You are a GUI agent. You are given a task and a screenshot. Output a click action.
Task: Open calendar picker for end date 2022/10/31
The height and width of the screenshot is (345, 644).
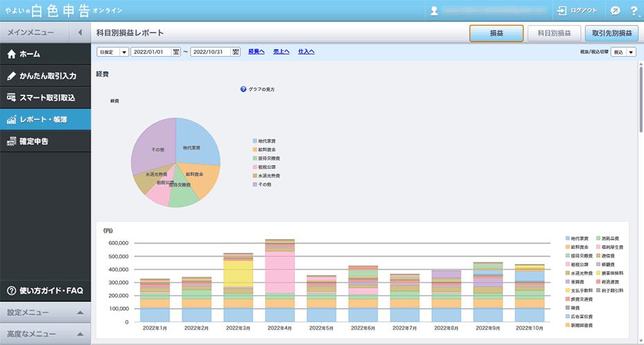click(235, 52)
